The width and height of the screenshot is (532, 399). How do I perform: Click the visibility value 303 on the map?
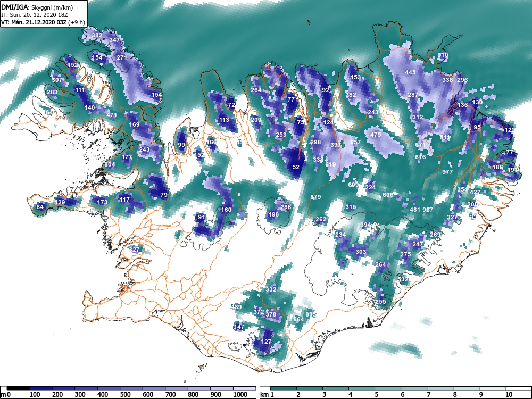click(361, 252)
